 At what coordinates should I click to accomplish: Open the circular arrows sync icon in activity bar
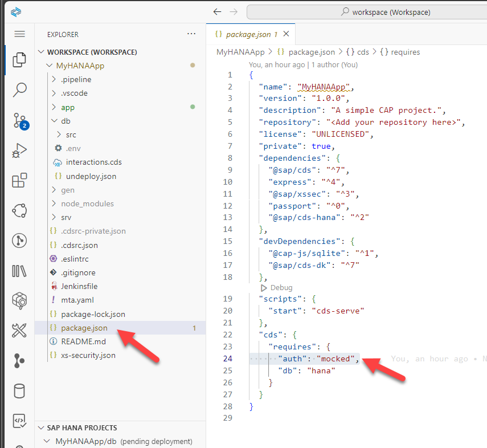(19, 210)
